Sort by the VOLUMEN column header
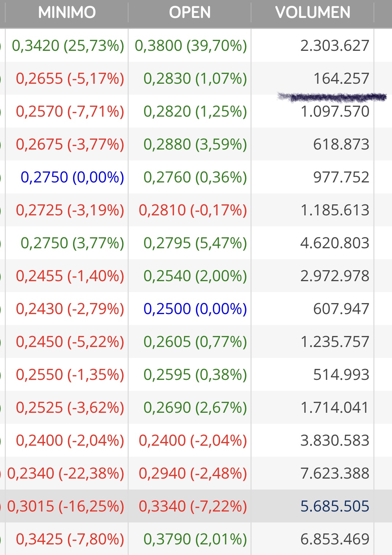 click(313, 12)
